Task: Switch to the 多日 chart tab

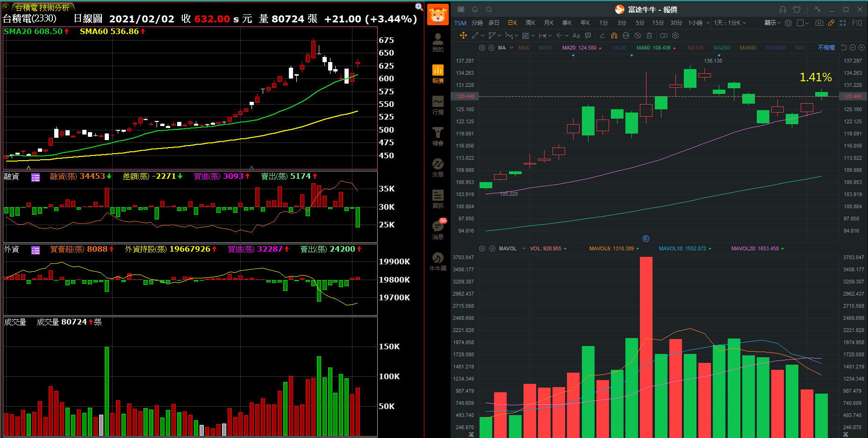Action: point(494,23)
